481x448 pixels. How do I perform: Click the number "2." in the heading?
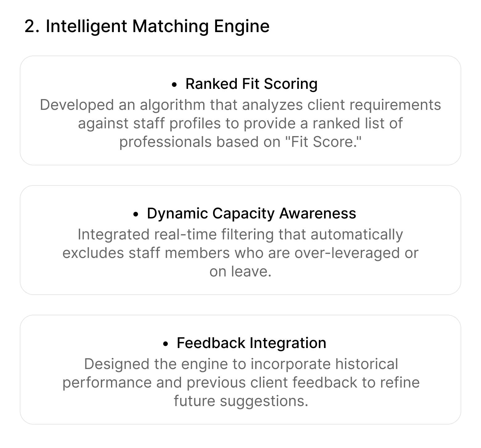pyautogui.click(x=32, y=27)
